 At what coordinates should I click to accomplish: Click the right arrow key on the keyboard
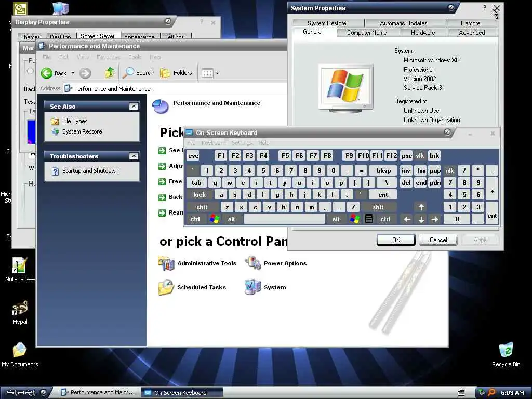coord(435,219)
